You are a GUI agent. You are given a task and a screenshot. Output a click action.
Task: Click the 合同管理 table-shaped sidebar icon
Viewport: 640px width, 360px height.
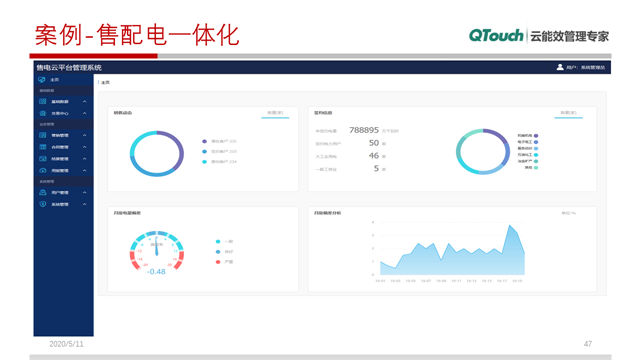(x=42, y=147)
